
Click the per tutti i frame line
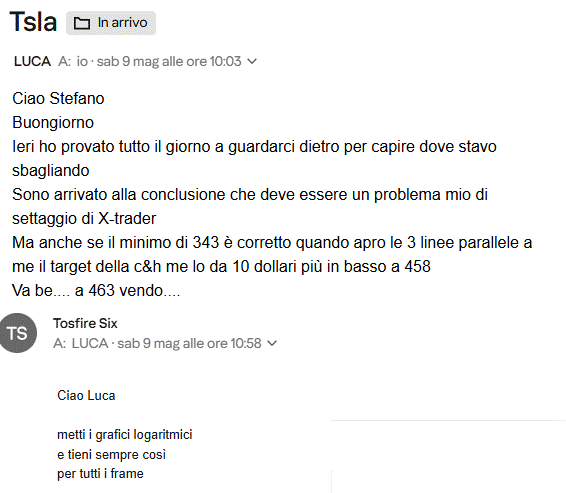coord(100,473)
